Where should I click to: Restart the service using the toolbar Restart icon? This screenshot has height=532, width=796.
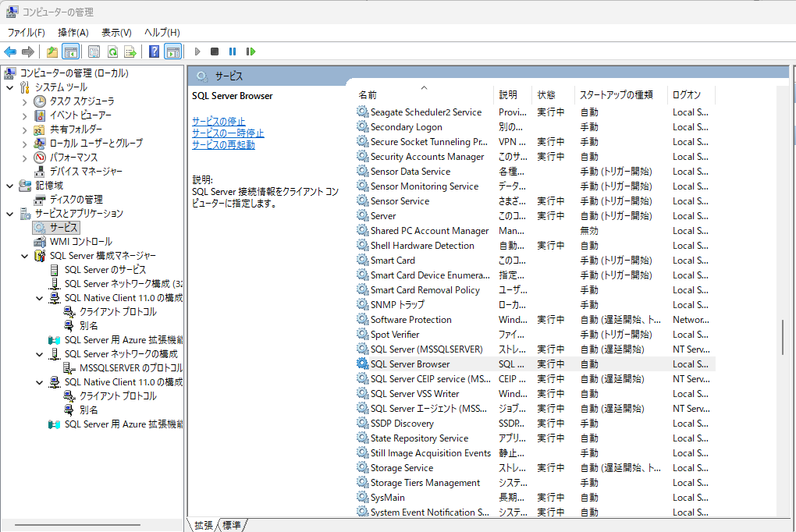click(x=251, y=51)
